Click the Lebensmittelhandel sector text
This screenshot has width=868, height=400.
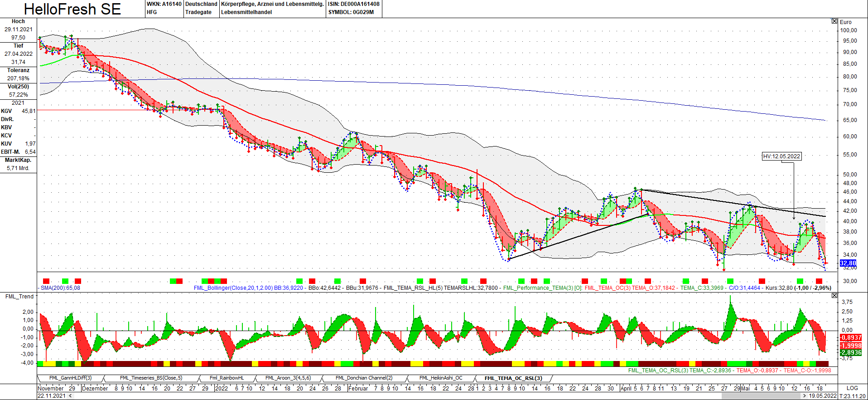point(246,12)
